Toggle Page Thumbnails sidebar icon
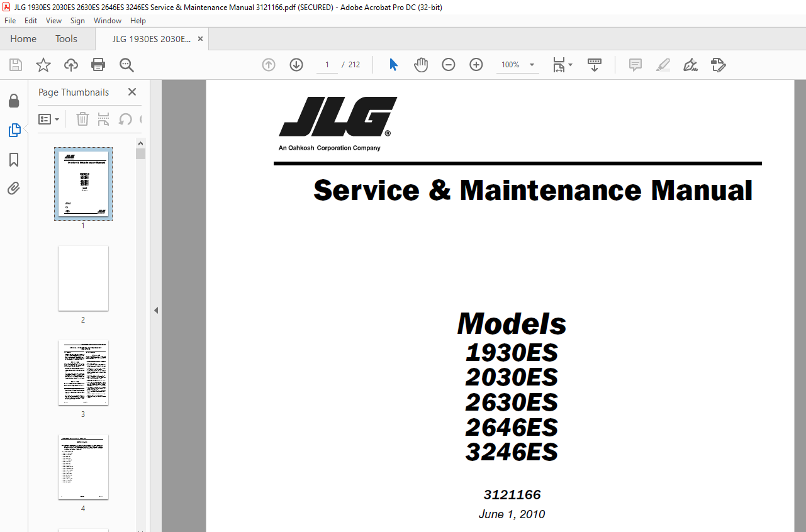Image resolution: width=806 pixels, height=532 pixels. [14, 130]
